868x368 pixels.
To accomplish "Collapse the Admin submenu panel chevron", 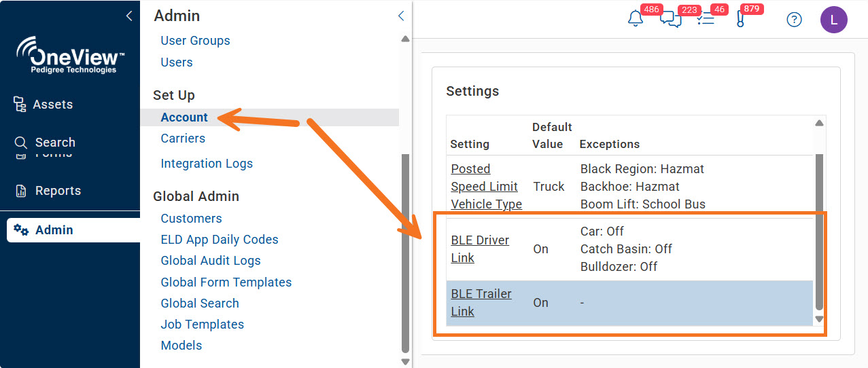I will point(401,16).
